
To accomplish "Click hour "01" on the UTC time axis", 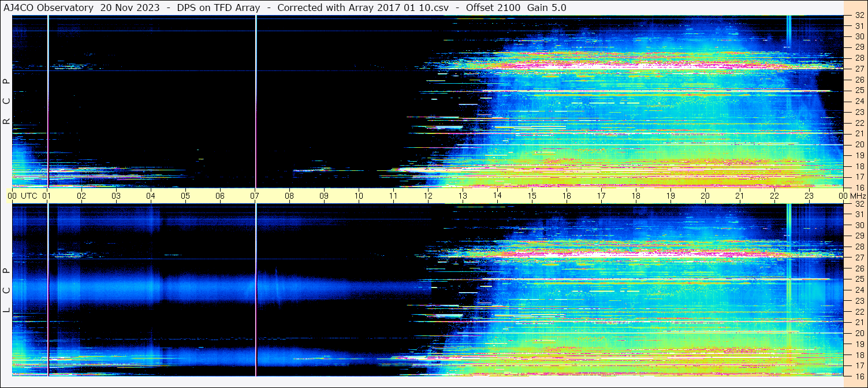I will click(47, 196).
